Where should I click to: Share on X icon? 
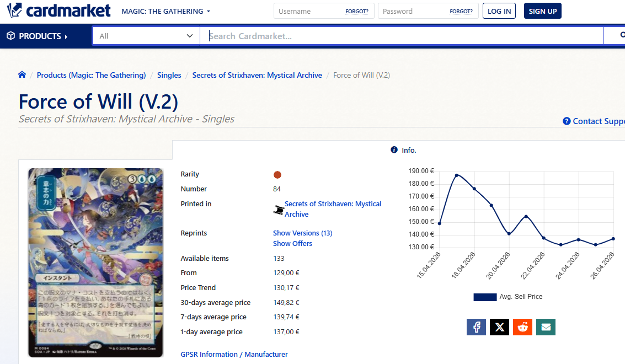click(x=499, y=327)
